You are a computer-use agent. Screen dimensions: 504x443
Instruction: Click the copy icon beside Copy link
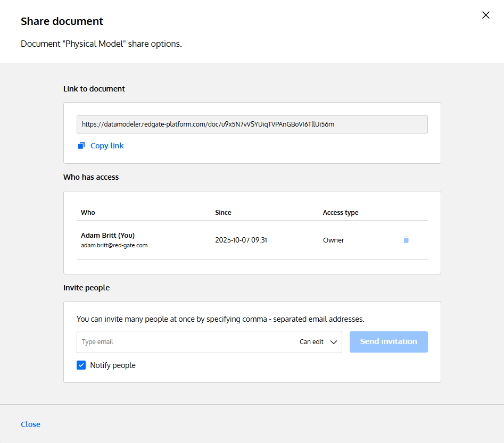81,146
